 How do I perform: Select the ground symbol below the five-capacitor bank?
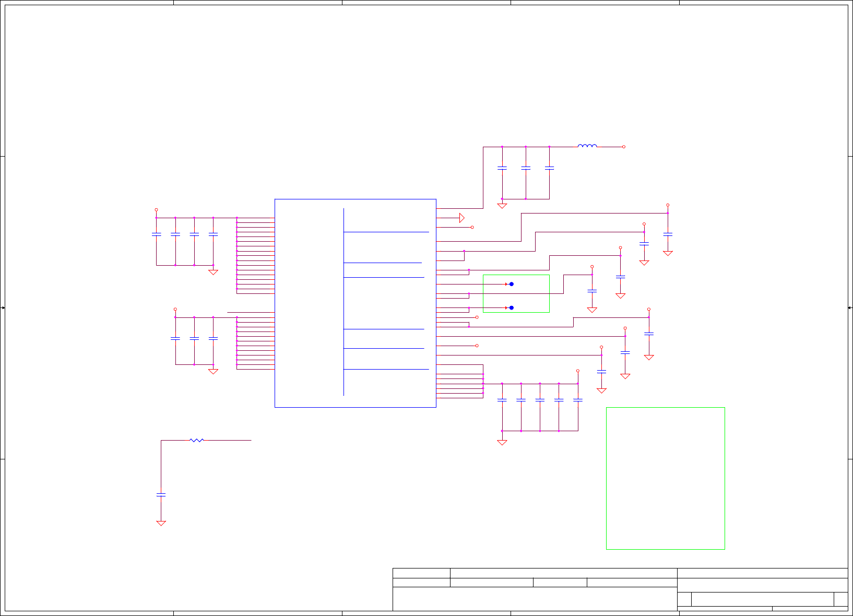pyautogui.click(x=502, y=443)
